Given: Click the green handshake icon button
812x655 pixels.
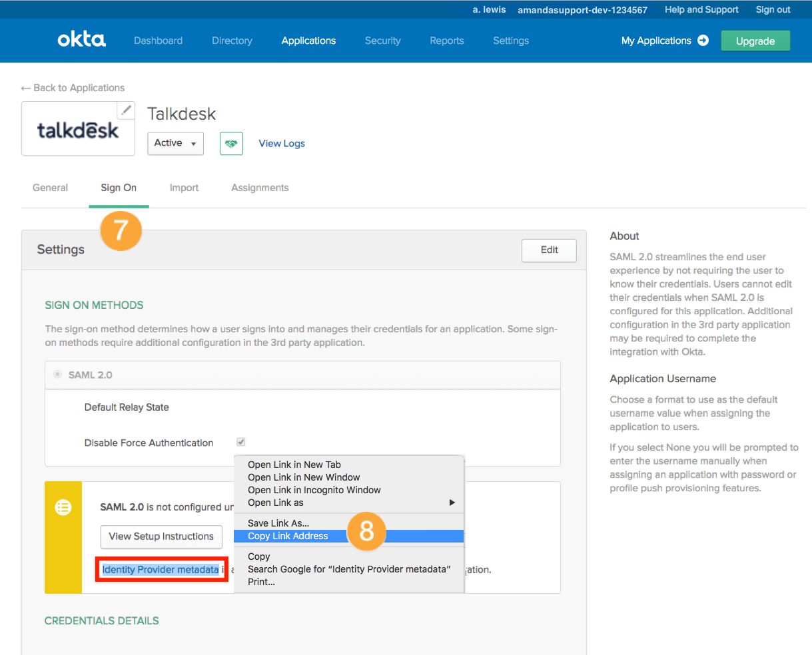Looking at the screenshot, I should [x=231, y=143].
